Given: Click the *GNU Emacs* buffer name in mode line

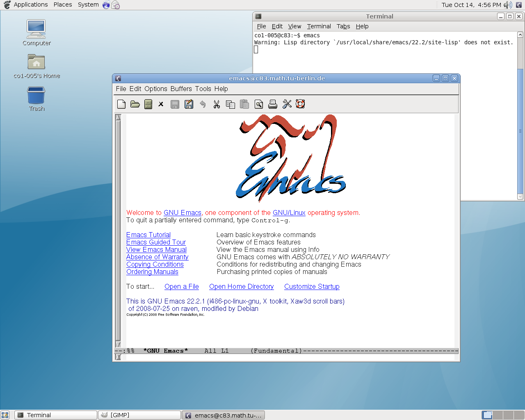Looking at the screenshot, I should point(166,351).
